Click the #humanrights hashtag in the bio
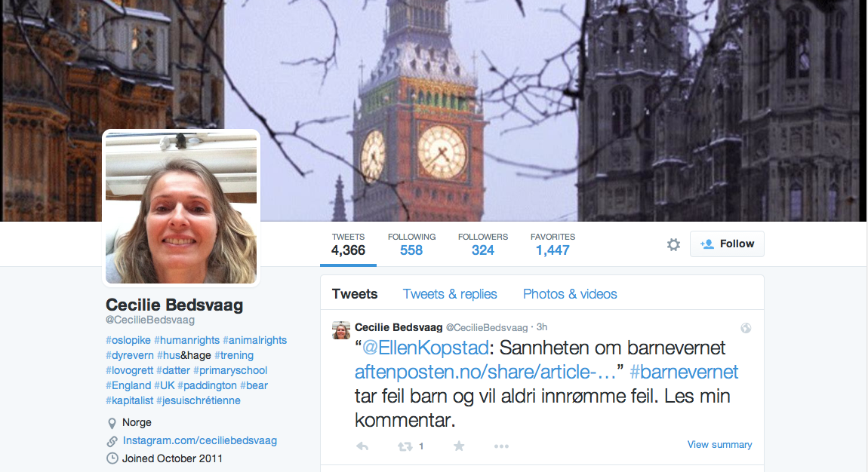Viewport: 868px width, 472px height. click(x=186, y=340)
